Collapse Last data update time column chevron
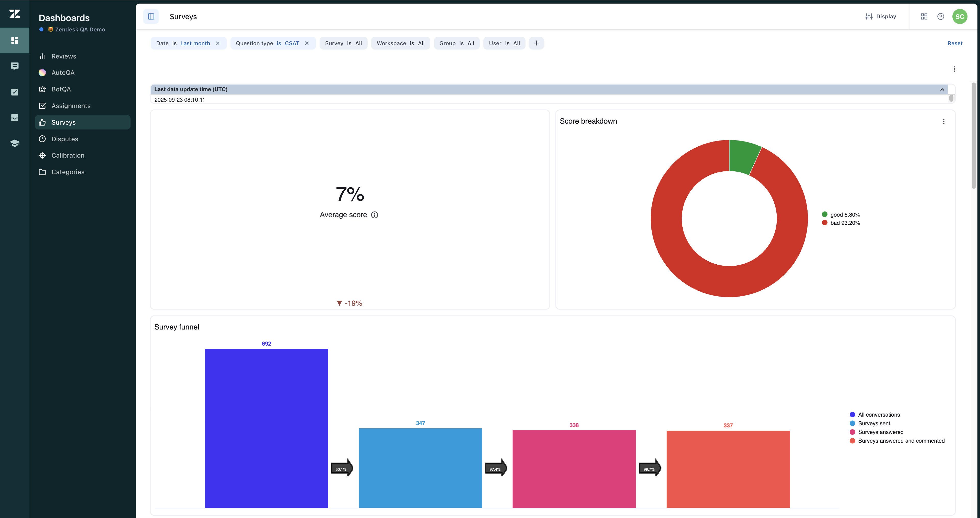This screenshot has width=980, height=518. point(942,90)
